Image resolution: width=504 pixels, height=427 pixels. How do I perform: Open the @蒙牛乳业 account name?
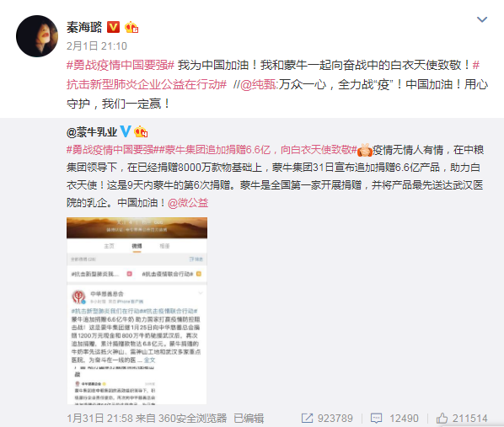[92, 131]
